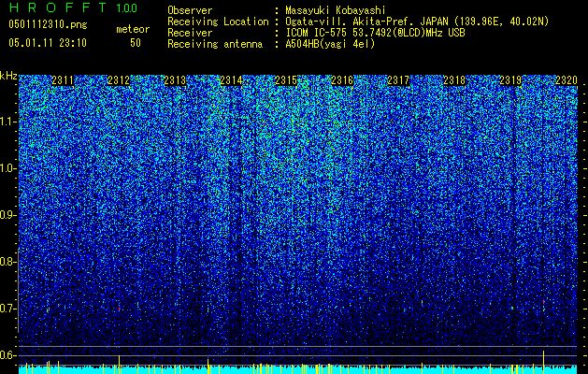Click the 'Receiving Location' label
This screenshot has height=374, width=588.
coord(218,22)
